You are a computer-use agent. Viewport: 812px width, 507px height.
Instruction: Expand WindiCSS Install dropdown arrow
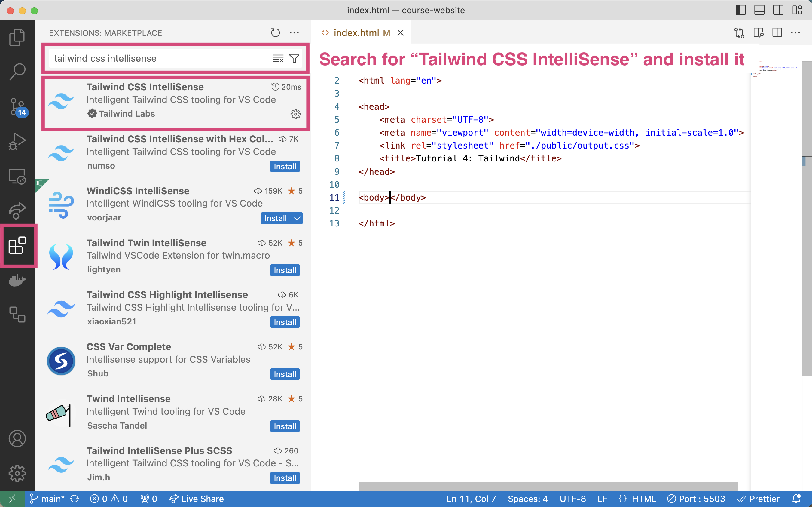point(297,218)
